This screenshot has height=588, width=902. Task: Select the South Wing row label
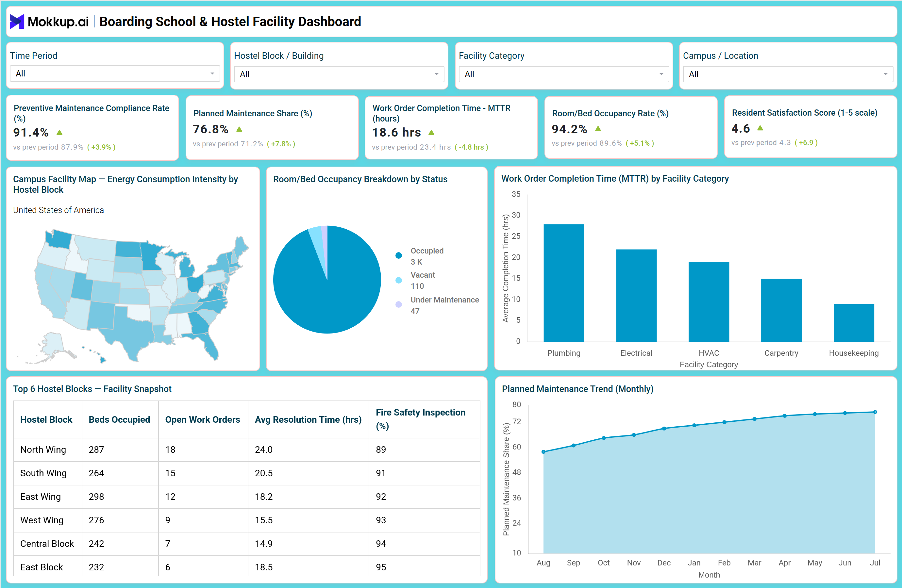[x=43, y=473]
